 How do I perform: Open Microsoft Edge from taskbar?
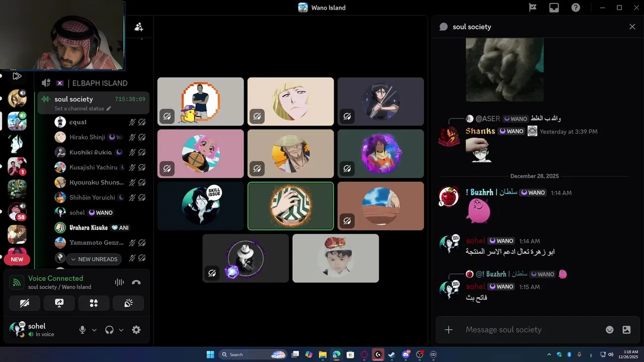[x=337, y=354]
